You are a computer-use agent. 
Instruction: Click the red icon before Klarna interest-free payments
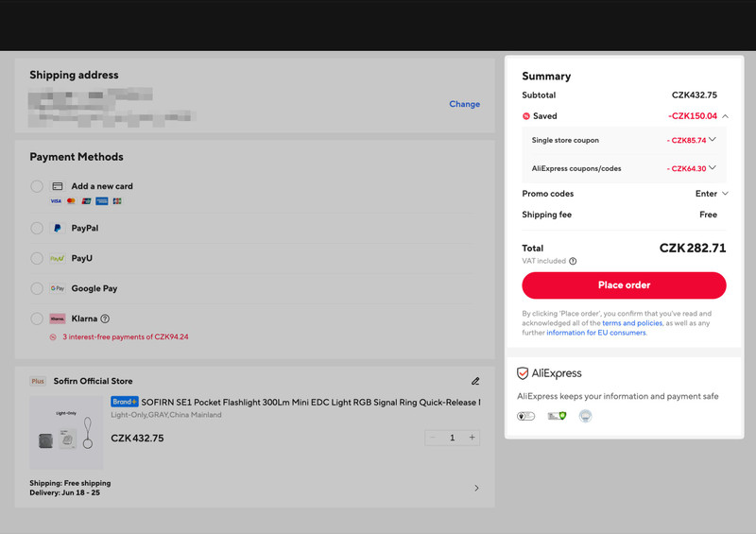point(53,337)
